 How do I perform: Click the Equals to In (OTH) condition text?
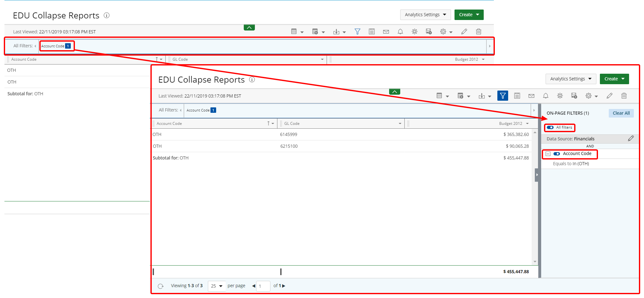pyautogui.click(x=571, y=164)
